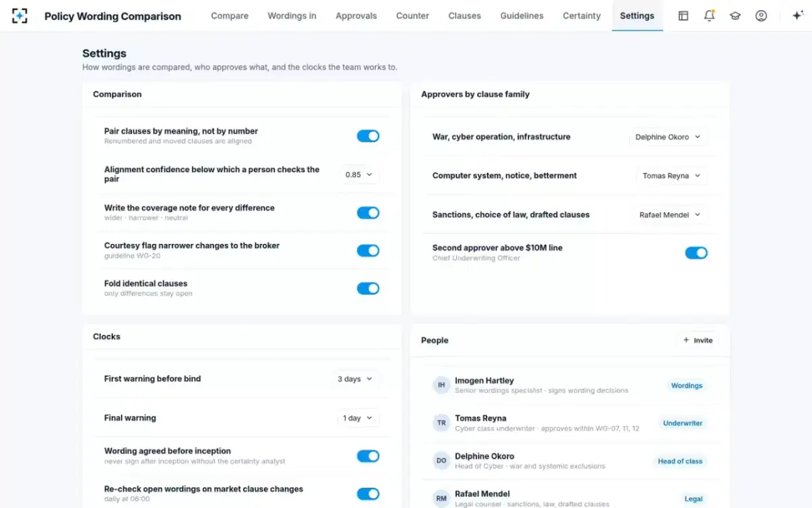Open the 0.85 alignment confidence dropdown
This screenshot has height=508, width=812.
click(359, 175)
